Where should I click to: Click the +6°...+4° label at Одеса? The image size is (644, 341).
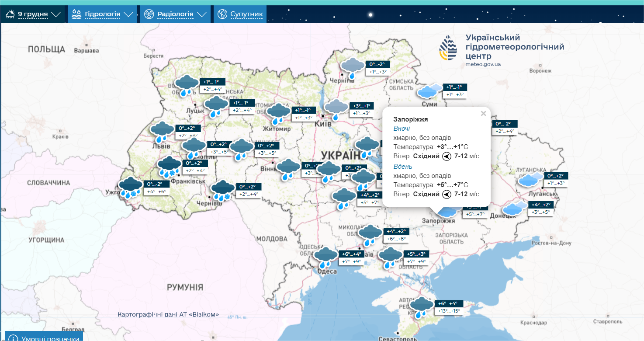click(352, 254)
